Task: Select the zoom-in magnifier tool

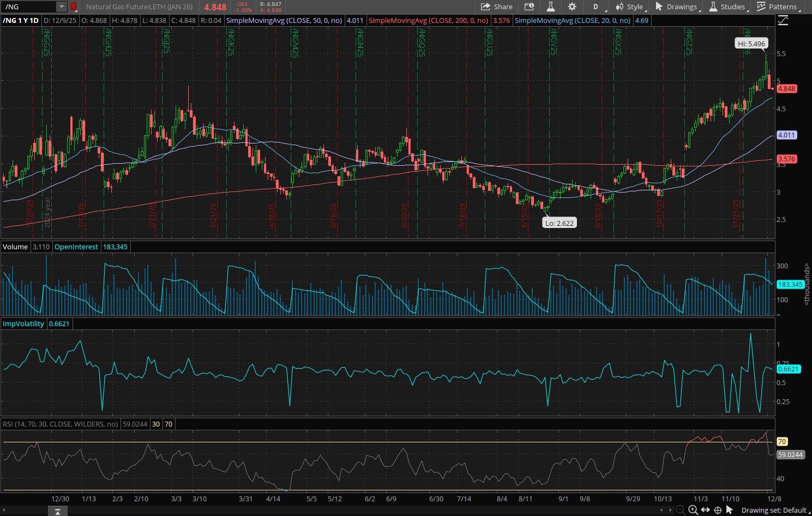Action: pyautogui.click(x=693, y=510)
